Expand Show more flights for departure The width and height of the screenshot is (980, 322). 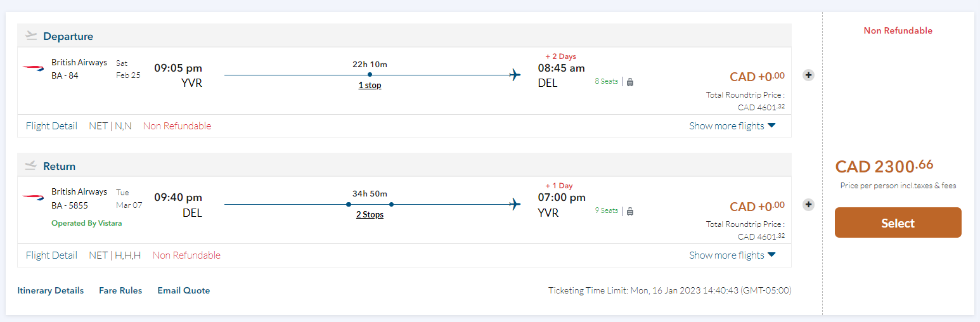click(732, 126)
